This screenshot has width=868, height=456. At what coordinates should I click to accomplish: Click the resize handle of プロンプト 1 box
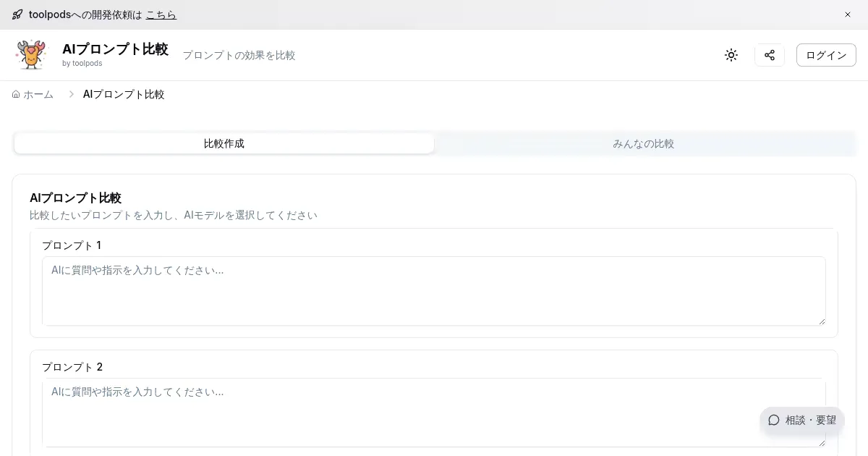[x=822, y=321]
